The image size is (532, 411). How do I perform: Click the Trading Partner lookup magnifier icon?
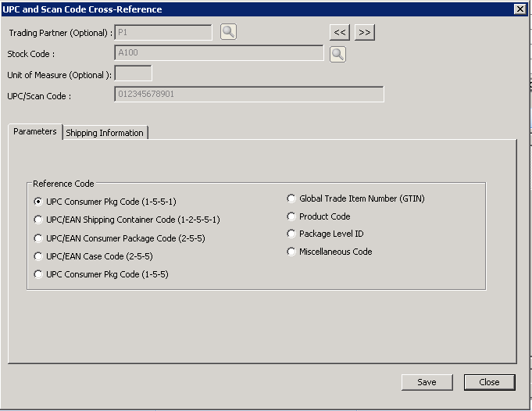(x=227, y=32)
